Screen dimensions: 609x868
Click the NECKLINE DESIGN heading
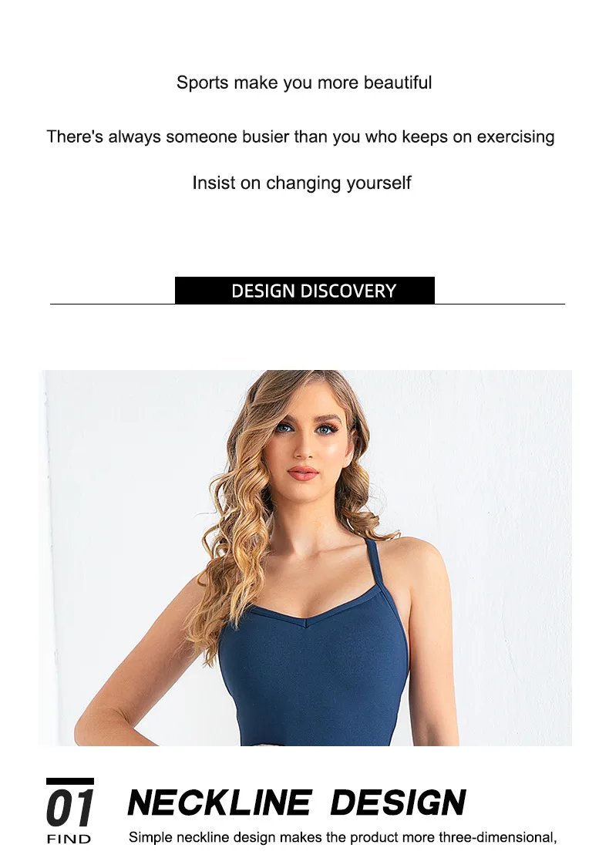[297, 802]
